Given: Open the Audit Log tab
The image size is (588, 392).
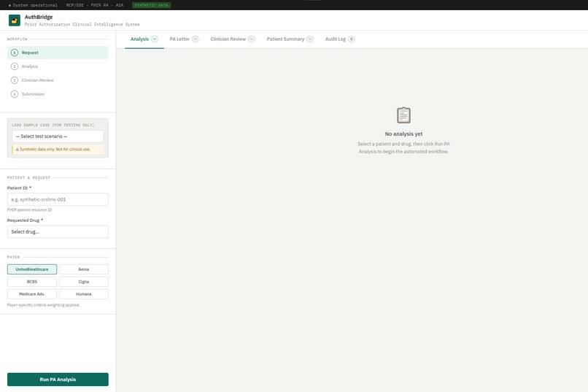Looking at the screenshot, I should click(340, 39).
